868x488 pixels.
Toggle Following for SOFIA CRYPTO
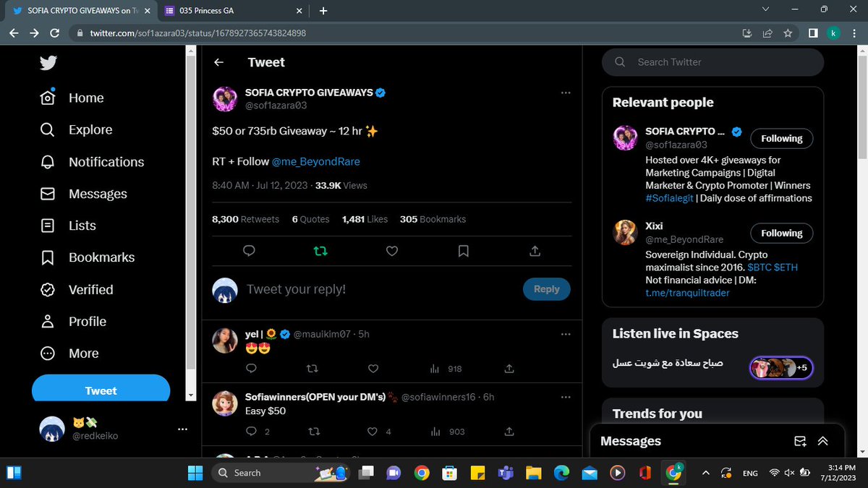781,138
